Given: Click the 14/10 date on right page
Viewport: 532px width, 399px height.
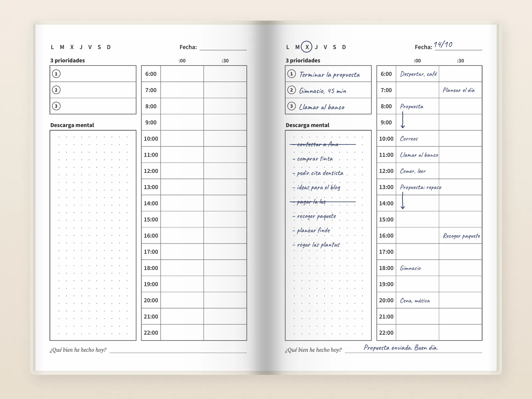Looking at the screenshot, I should coord(443,45).
